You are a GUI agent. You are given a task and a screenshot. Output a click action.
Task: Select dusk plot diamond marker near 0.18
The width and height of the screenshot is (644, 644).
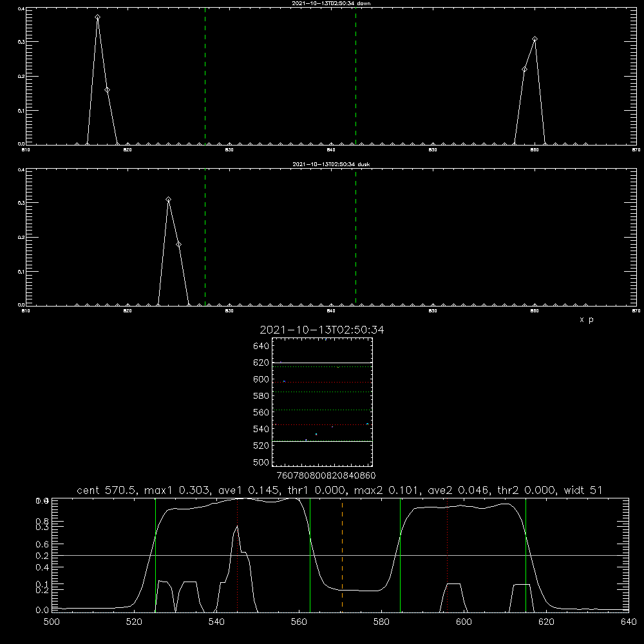tap(178, 244)
